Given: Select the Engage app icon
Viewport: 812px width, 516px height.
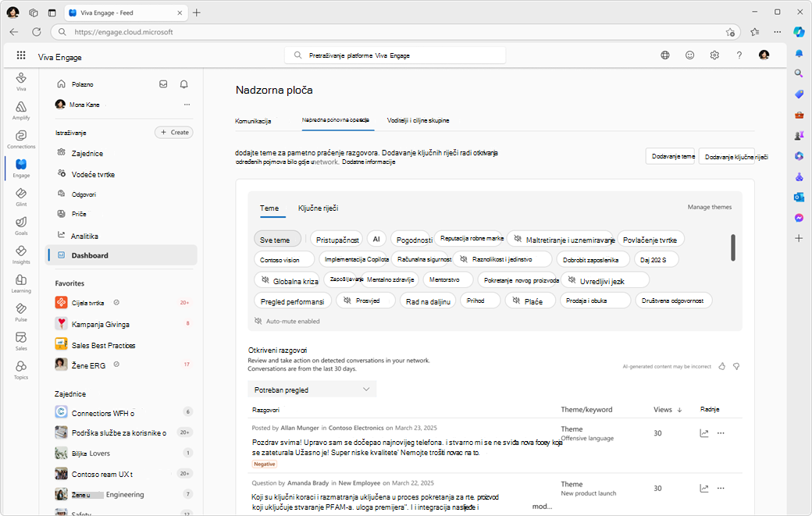Looking at the screenshot, I should click(21, 168).
